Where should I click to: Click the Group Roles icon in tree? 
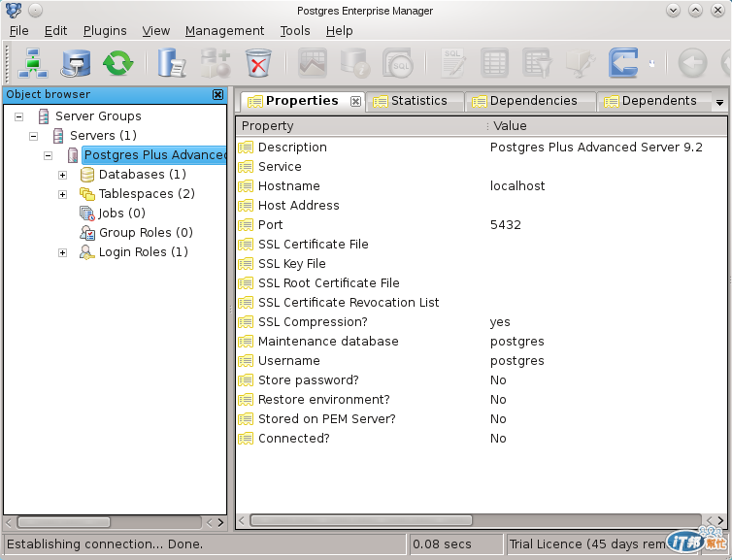(x=86, y=232)
